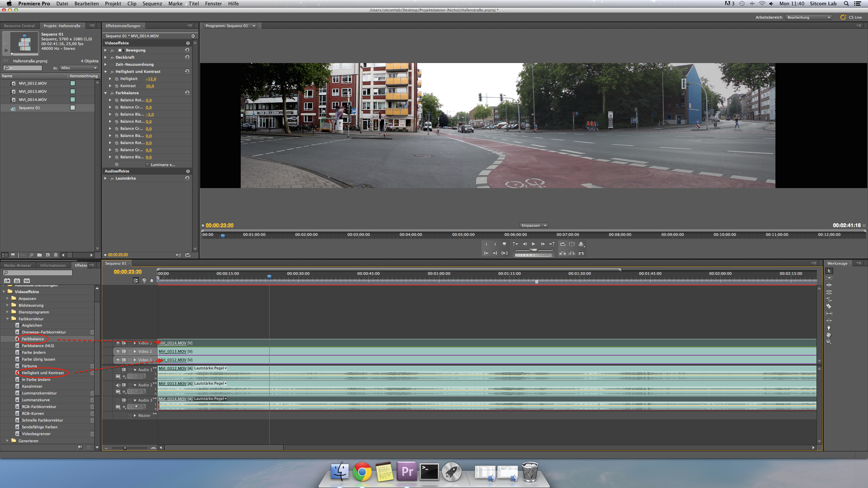Select the Pen tool in Werkzeuge panel
Screen dimensions: 868x488
[829, 328]
